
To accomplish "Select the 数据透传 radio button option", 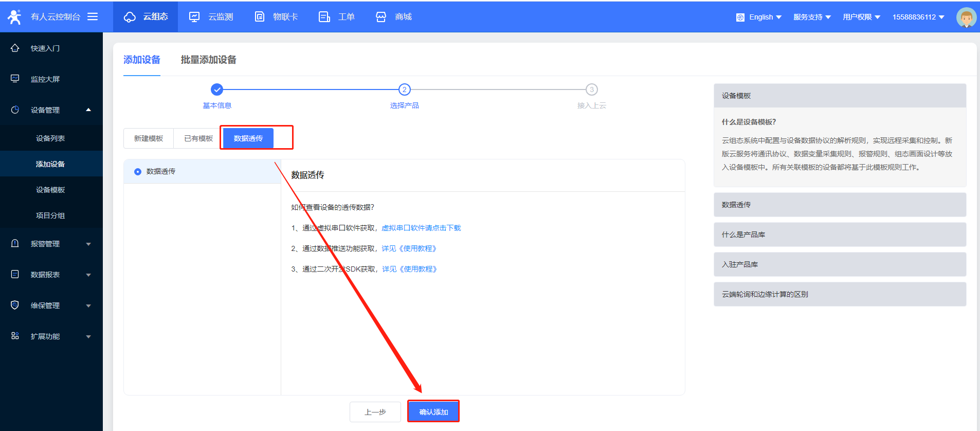I will pyautogui.click(x=138, y=172).
